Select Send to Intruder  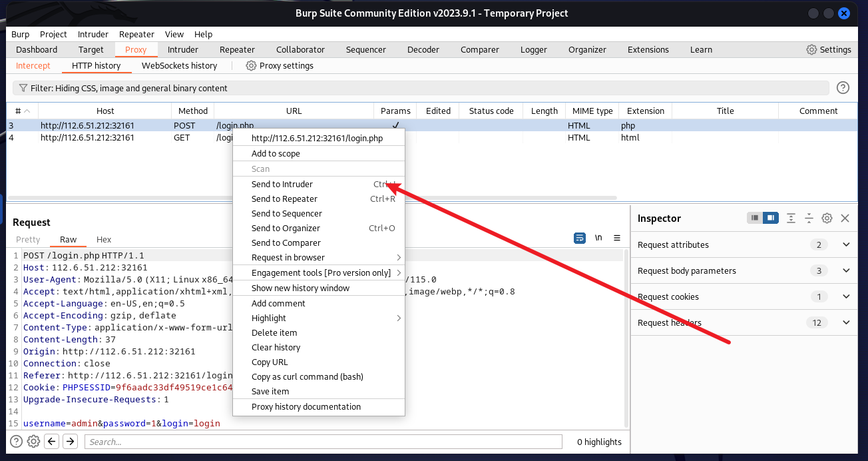tap(319, 184)
